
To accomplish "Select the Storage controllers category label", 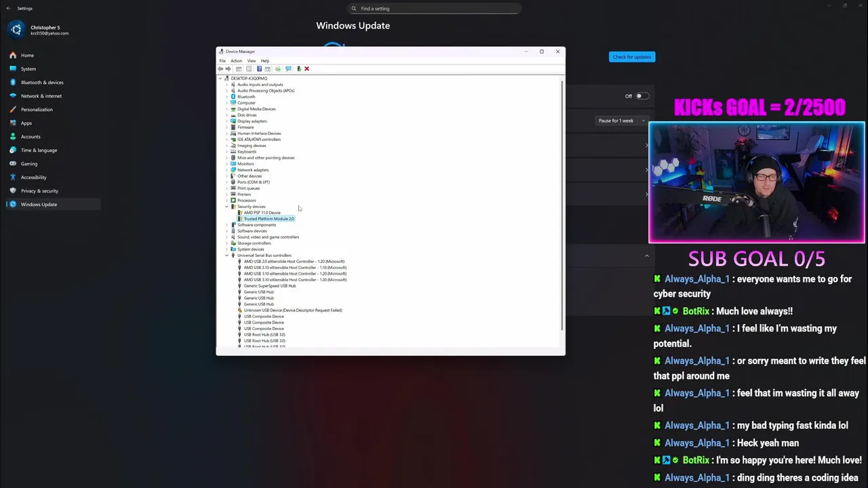I will [x=254, y=243].
